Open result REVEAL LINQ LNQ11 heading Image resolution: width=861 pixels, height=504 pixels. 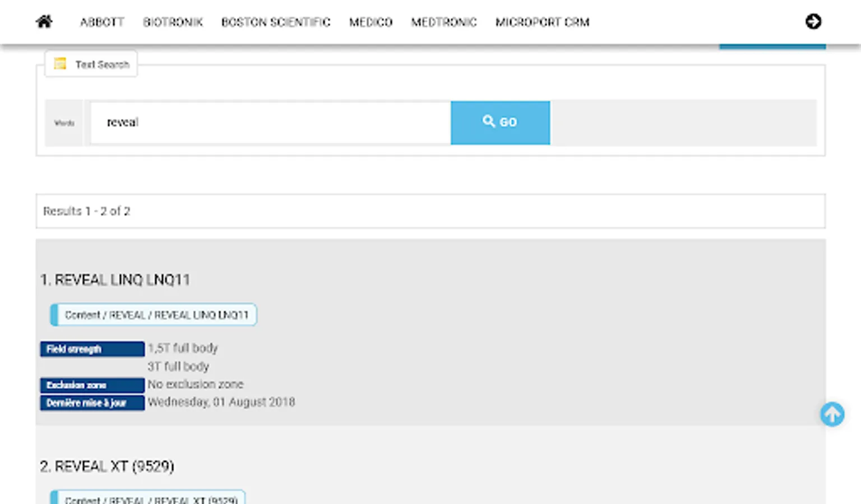(x=115, y=279)
